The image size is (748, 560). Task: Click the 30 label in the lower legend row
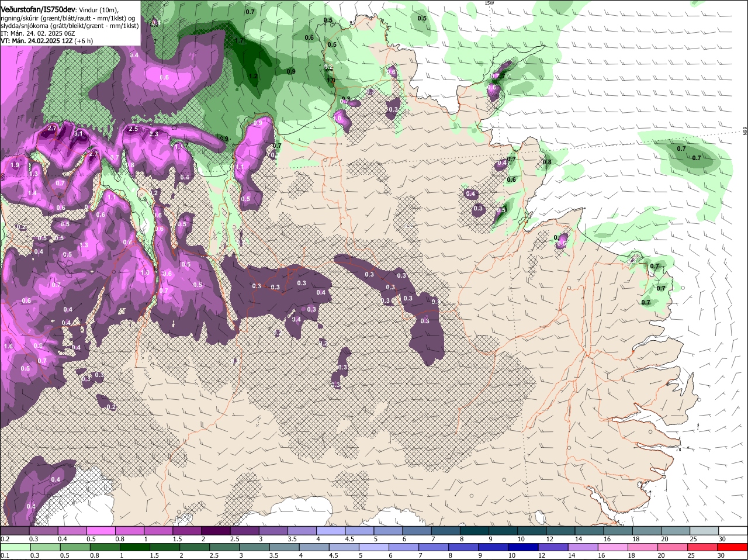(x=722, y=555)
